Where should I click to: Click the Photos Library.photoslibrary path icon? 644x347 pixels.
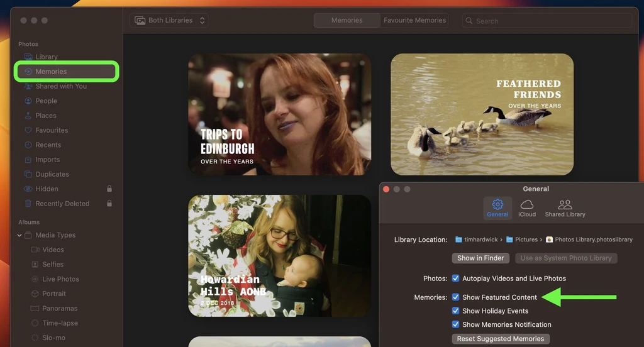(x=549, y=240)
